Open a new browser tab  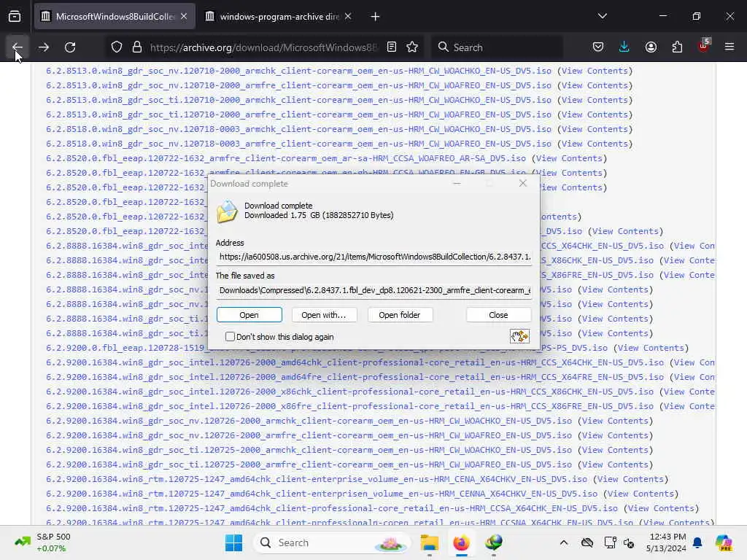376,17
